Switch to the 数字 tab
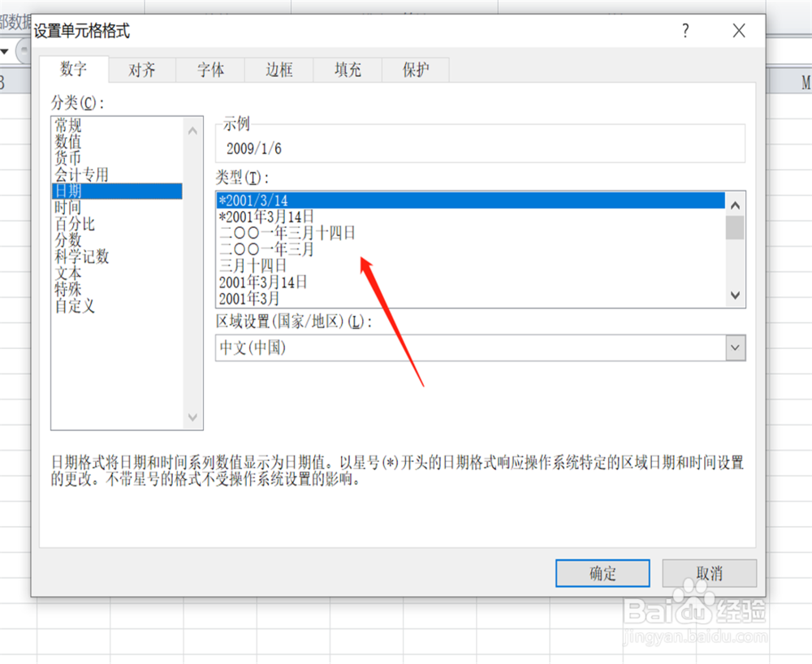 pyautogui.click(x=74, y=69)
